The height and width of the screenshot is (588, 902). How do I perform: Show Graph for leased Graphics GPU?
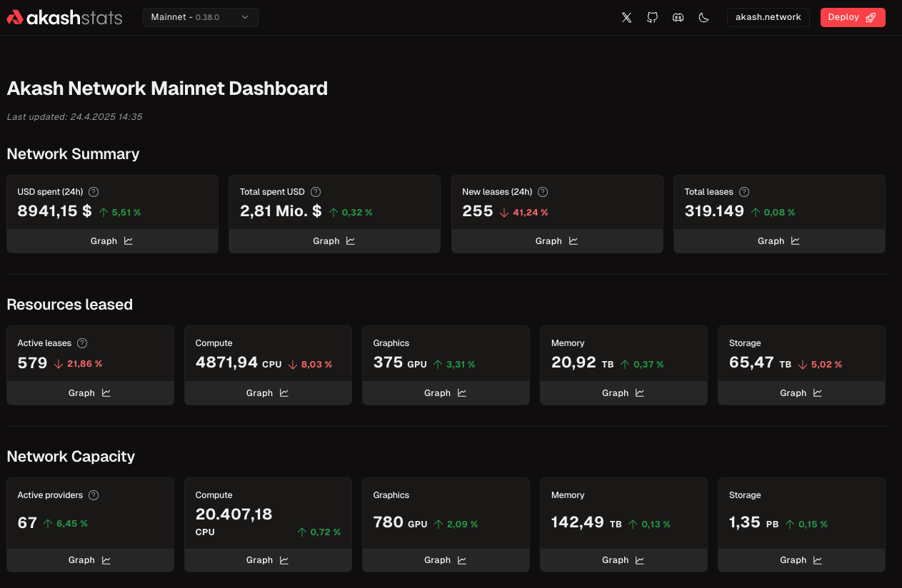coord(446,393)
